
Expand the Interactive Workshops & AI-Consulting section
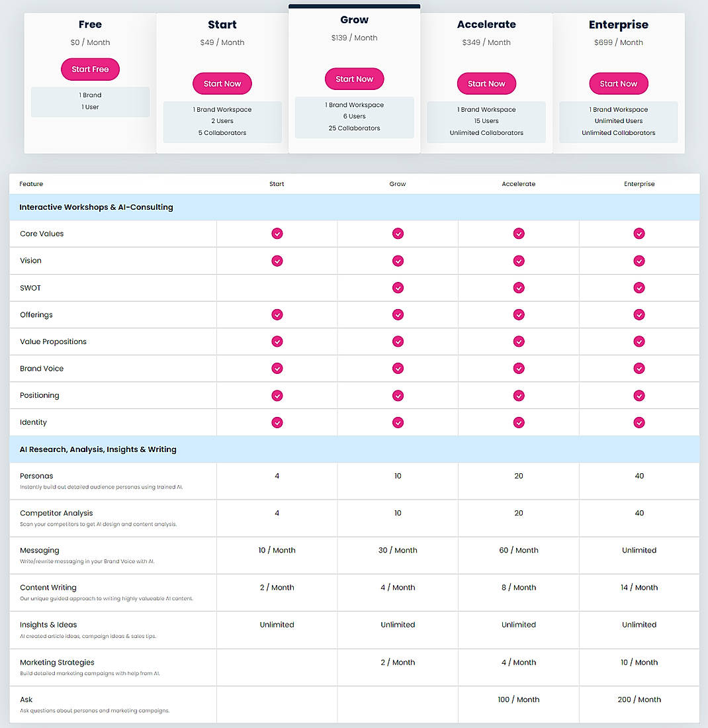pos(96,207)
